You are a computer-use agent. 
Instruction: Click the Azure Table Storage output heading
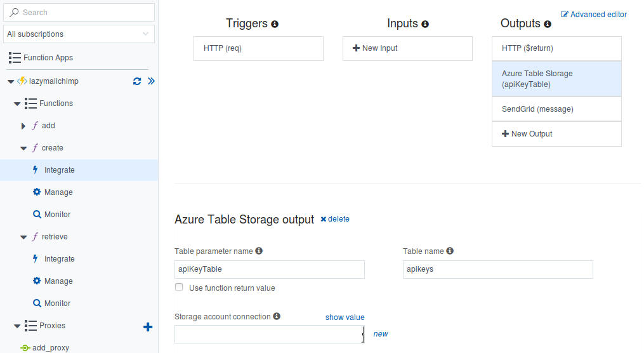[244, 220]
